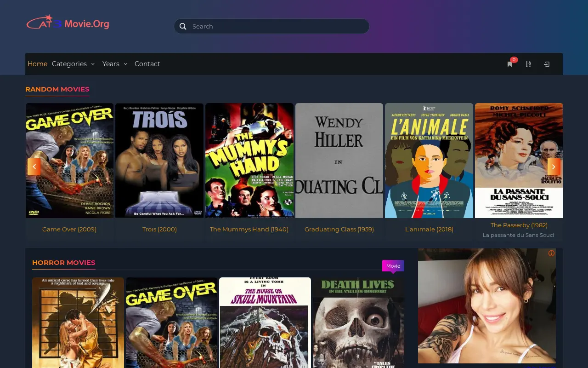This screenshot has height=368, width=588.
Task: Click the carousel previous arrow
Action: [34, 167]
